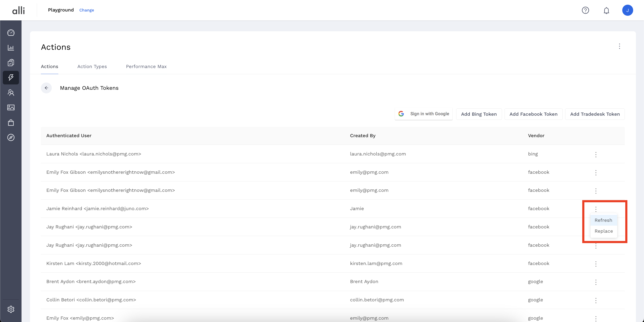Click the clipboard checklist sidebar icon
Screen dimensions: 644x322
[x=11, y=63]
